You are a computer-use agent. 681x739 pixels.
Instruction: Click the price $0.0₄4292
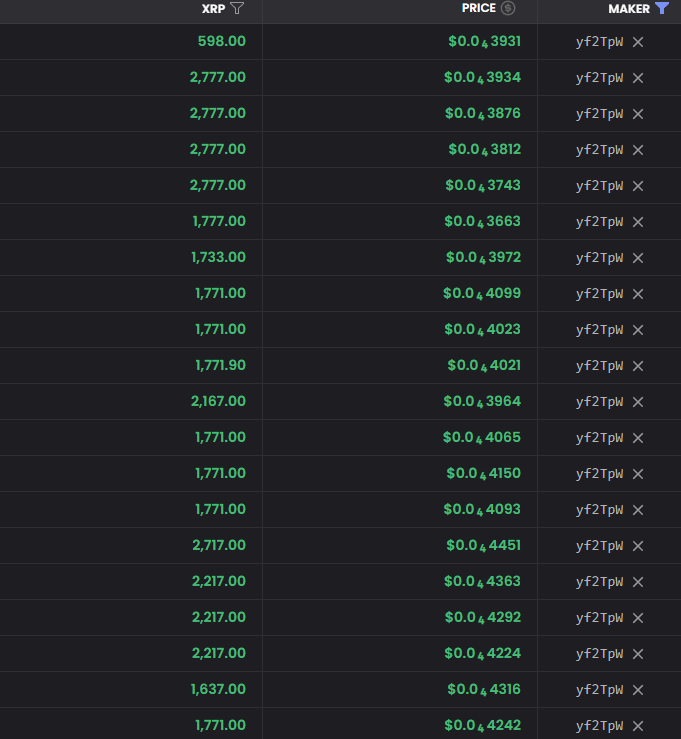tap(483, 617)
